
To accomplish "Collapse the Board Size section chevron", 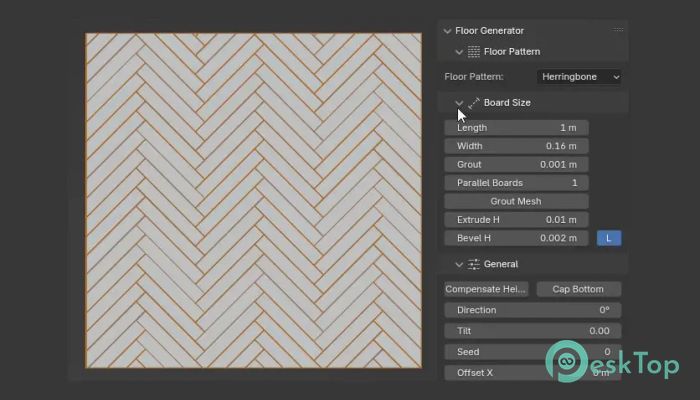I will pyautogui.click(x=459, y=103).
